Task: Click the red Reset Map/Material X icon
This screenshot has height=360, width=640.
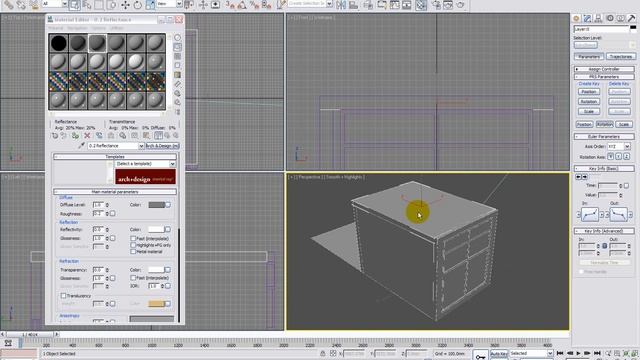Action: tap(87, 136)
